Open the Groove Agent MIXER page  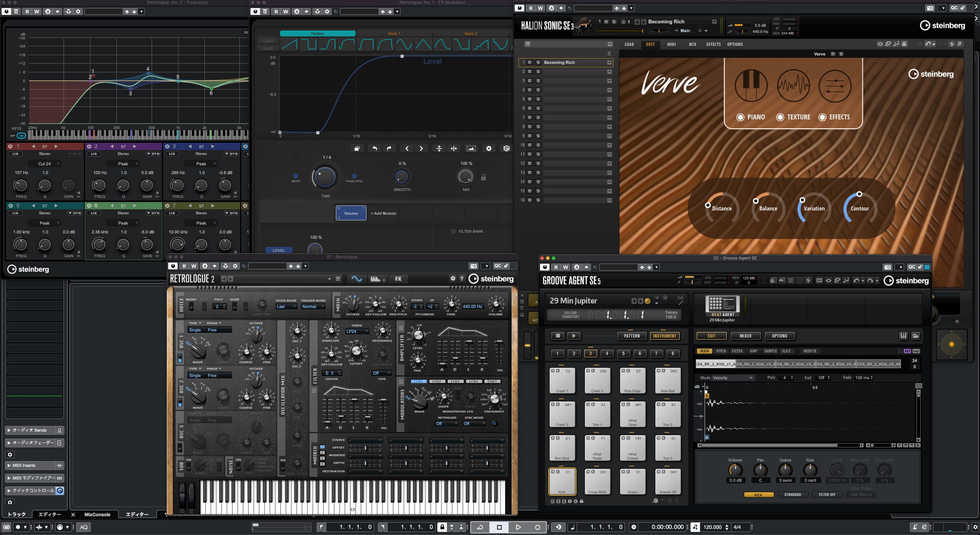click(x=745, y=336)
